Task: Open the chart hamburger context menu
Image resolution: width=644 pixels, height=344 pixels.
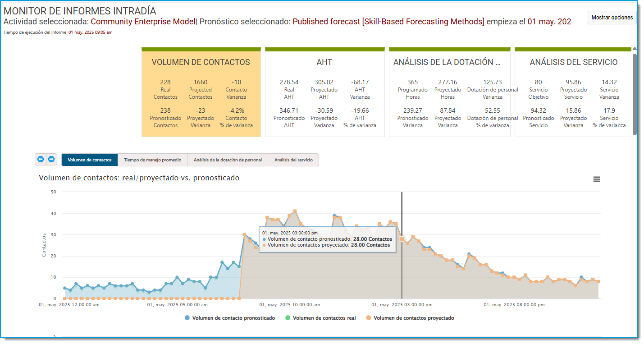Action: [x=597, y=179]
